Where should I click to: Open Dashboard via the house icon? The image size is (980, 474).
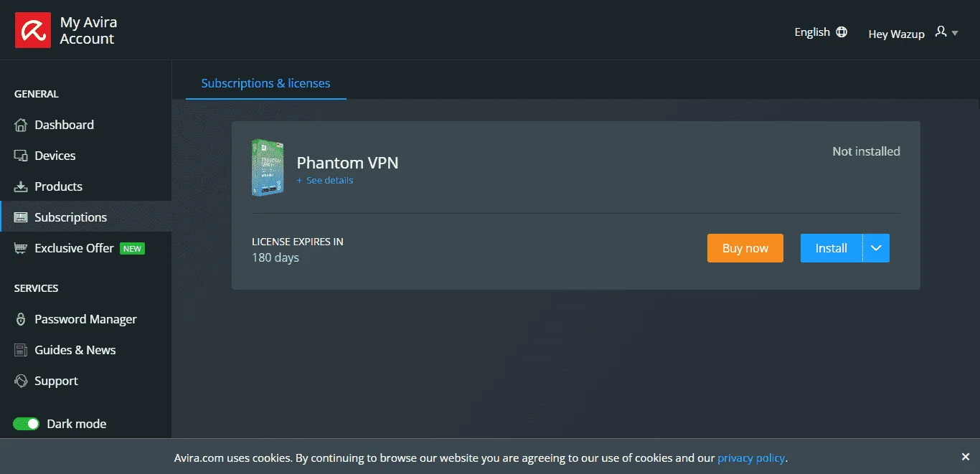(21, 125)
